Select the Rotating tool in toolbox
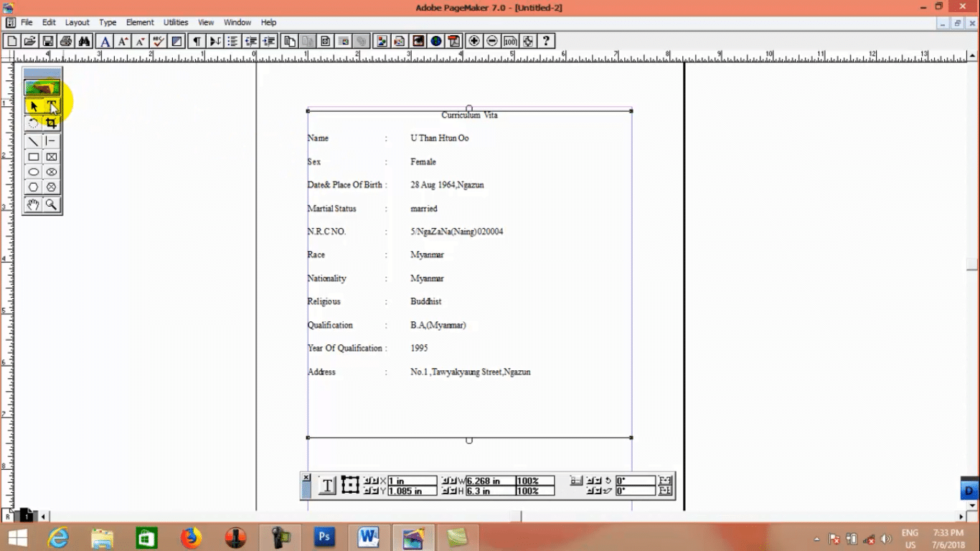The image size is (980, 551). point(34,123)
